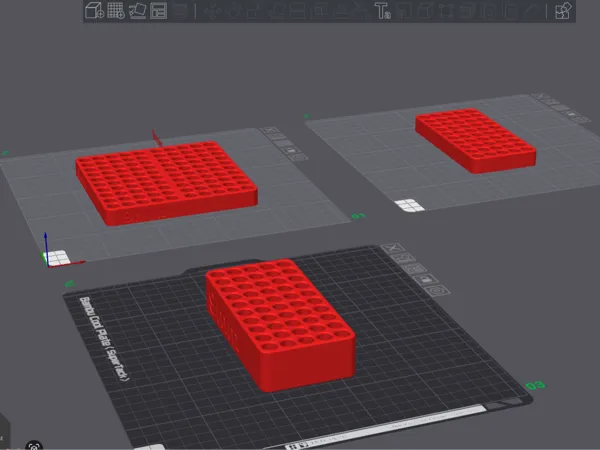Remove plate 01 with its X icon

[269, 130]
